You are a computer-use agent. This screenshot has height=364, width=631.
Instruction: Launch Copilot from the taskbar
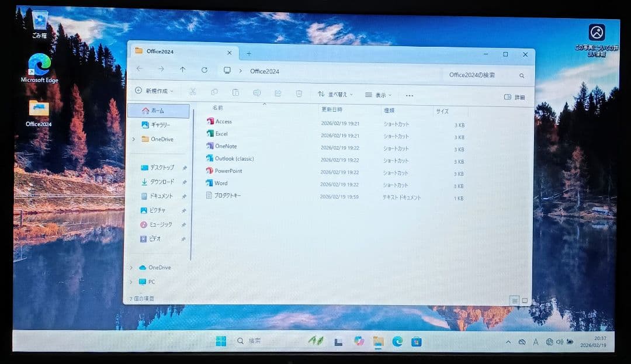[x=359, y=339]
